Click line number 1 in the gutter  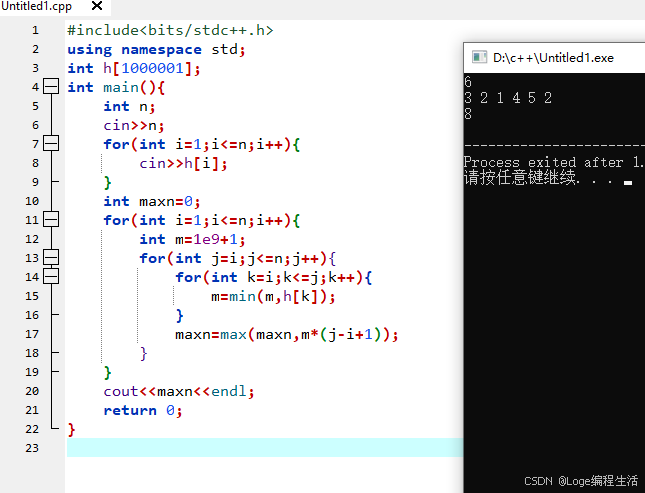(x=35, y=30)
